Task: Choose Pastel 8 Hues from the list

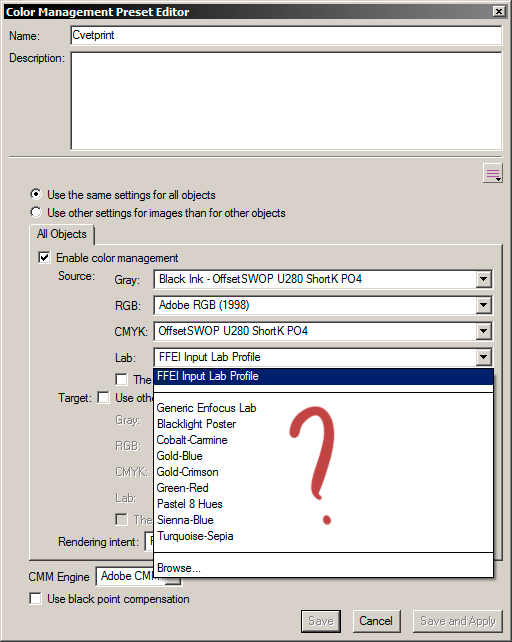Action: 323,504
